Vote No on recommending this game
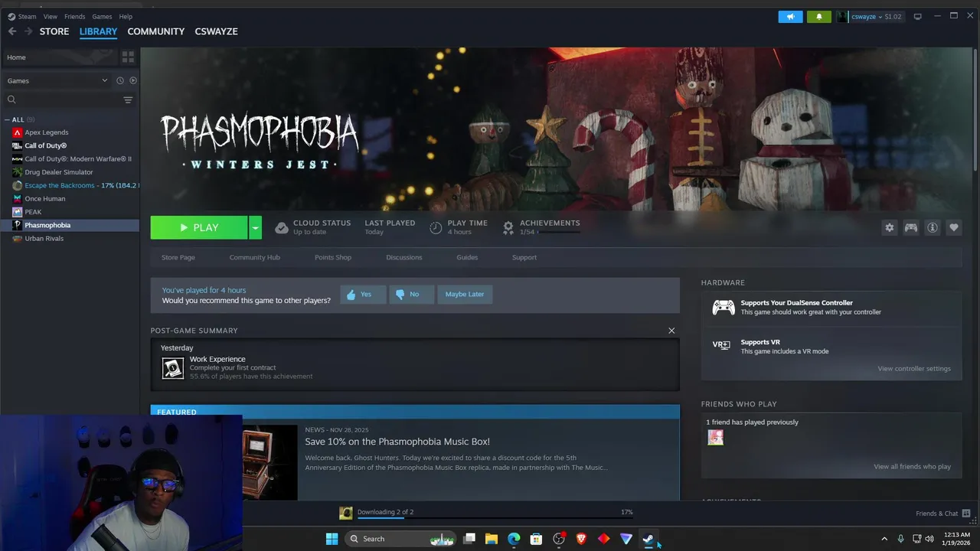The height and width of the screenshot is (551, 980). (411, 294)
